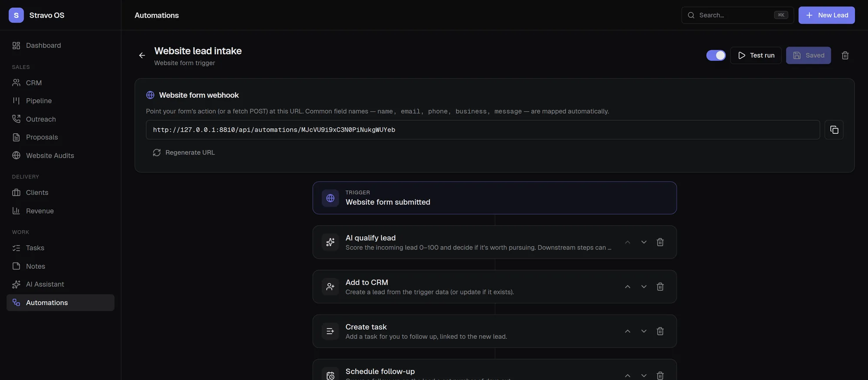Delete the Add to CRM step
Viewport: 868px width, 380px height.
[x=660, y=287]
